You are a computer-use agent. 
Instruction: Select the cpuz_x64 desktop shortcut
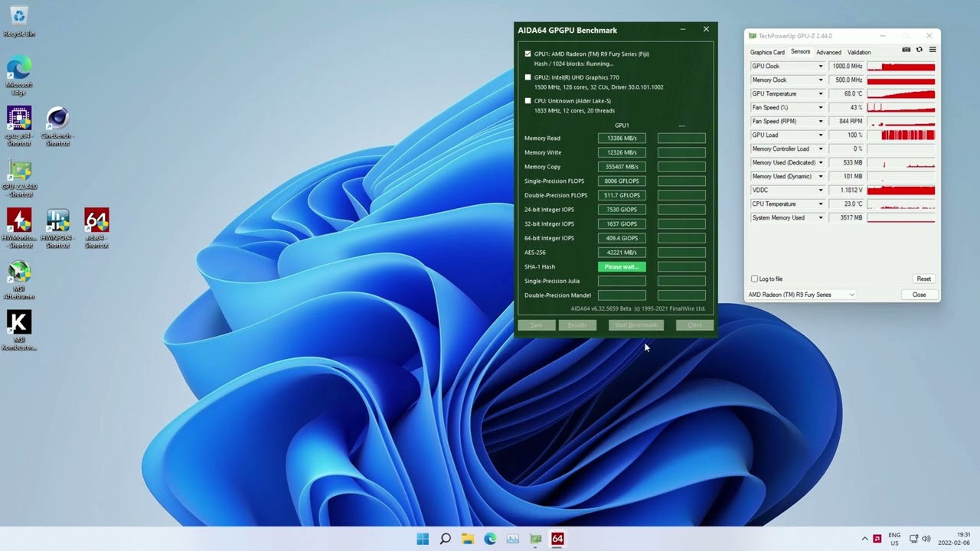click(19, 126)
